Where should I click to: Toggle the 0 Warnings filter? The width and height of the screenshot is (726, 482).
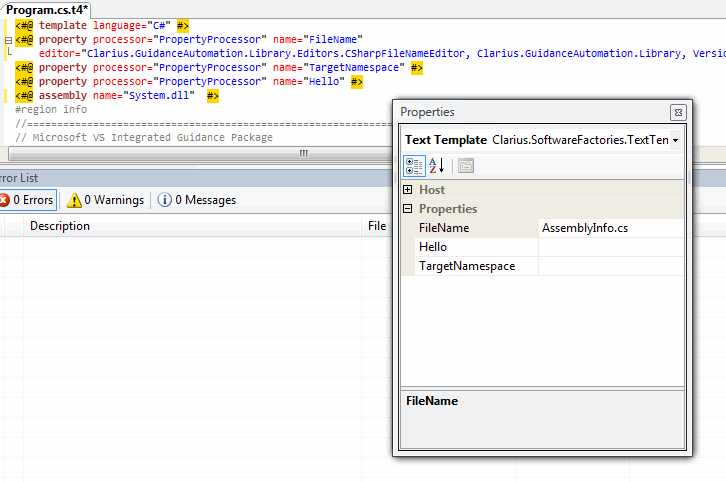pos(106,200)
